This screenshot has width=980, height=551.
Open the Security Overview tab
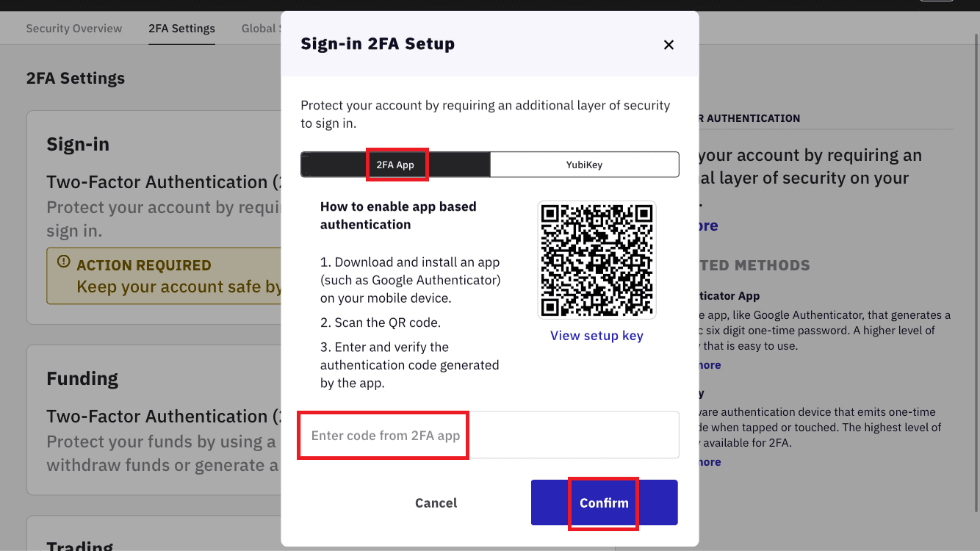point(74,29)
